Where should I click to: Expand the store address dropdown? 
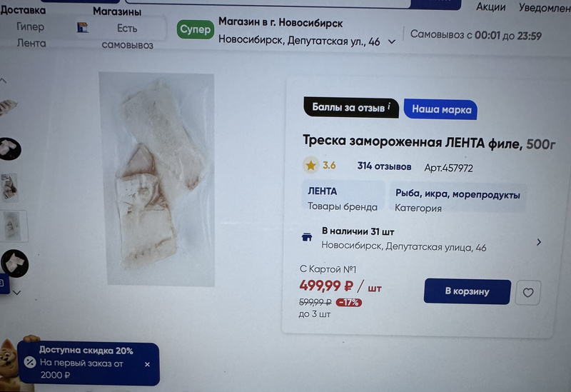tap(392, 42)
